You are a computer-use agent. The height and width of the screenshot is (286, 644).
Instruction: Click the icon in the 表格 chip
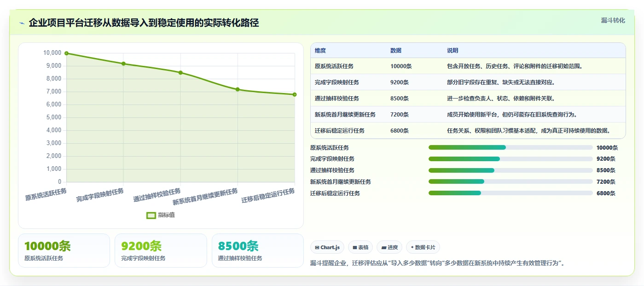[355, 247]
